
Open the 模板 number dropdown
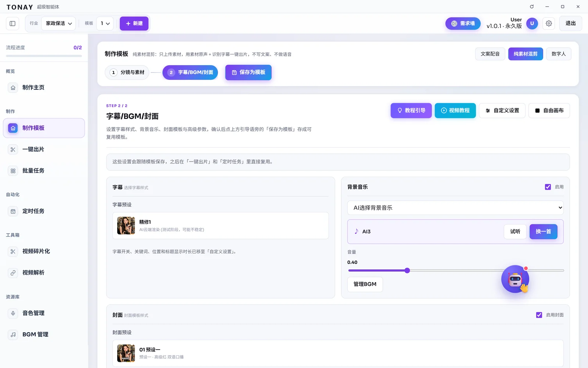pos(105,24)
